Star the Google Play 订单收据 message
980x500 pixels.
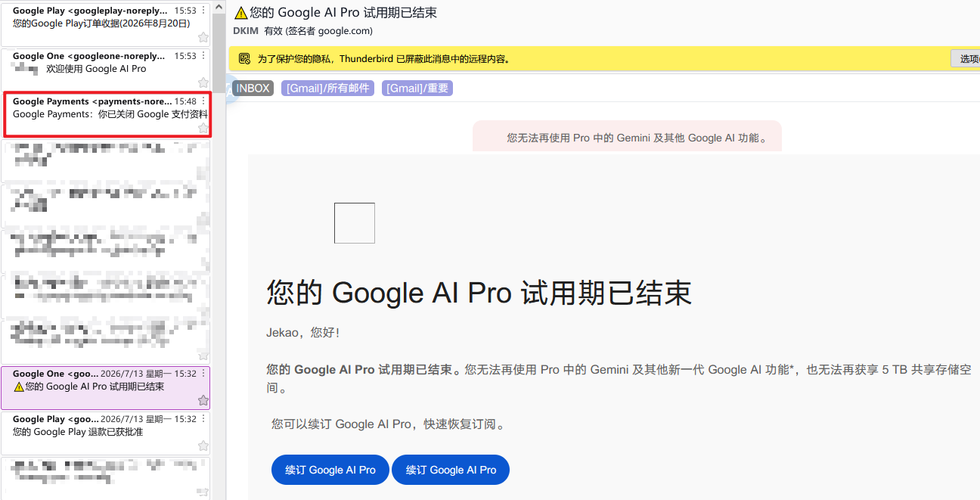coord(203,37)
